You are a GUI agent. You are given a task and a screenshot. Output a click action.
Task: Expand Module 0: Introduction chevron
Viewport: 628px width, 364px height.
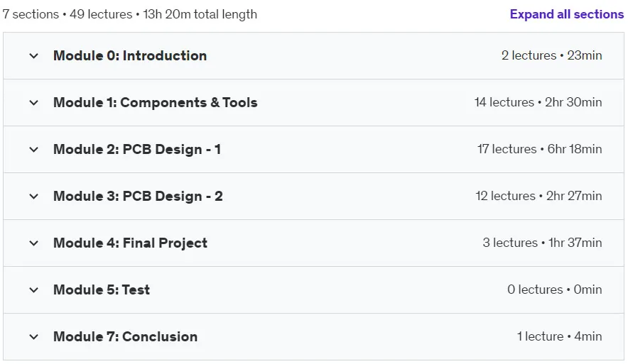34,56
